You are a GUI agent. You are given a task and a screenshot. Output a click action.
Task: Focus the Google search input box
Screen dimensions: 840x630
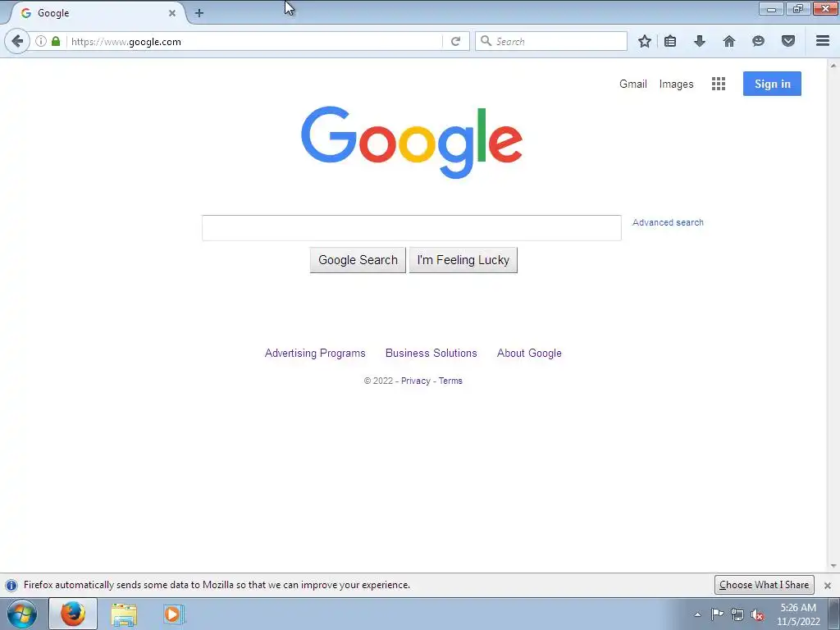(x=412, y=228)
